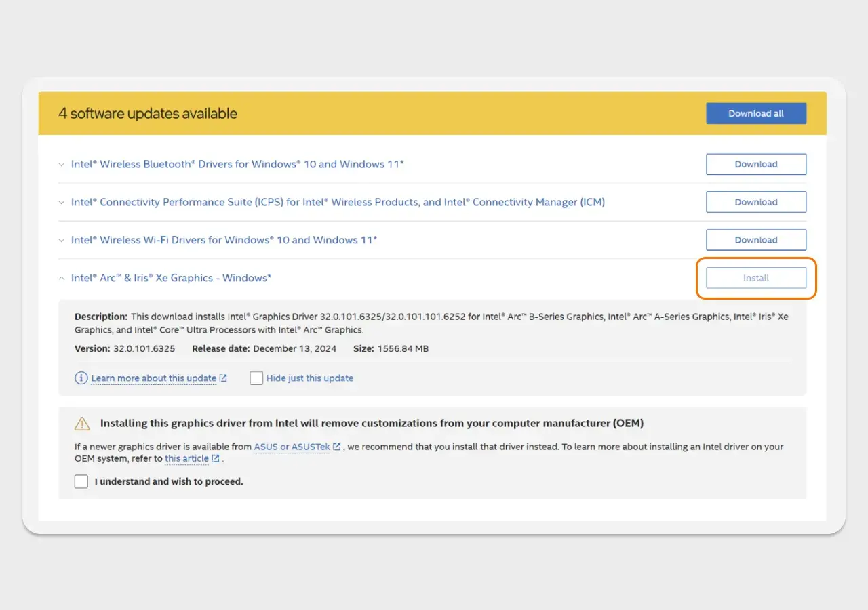Open the Intel Wireless Wi-Fi Drivers title link
The width and height of the screenshot is (868, 610).
(x=224, y=240)
